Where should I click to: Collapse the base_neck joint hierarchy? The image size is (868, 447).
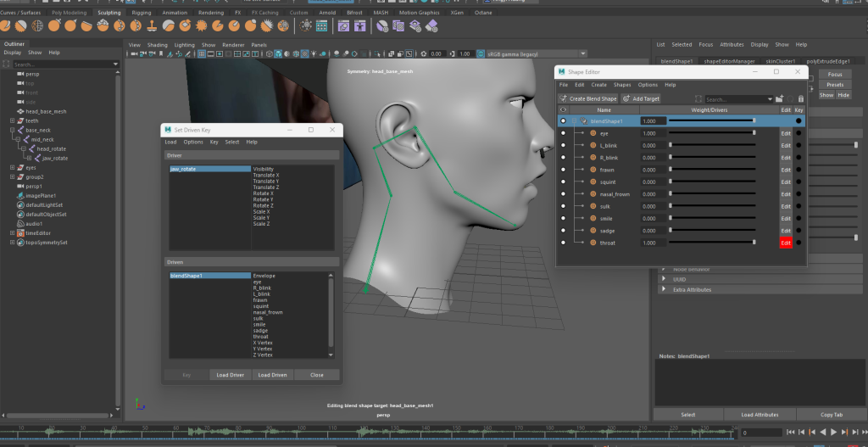coord(12,130)
